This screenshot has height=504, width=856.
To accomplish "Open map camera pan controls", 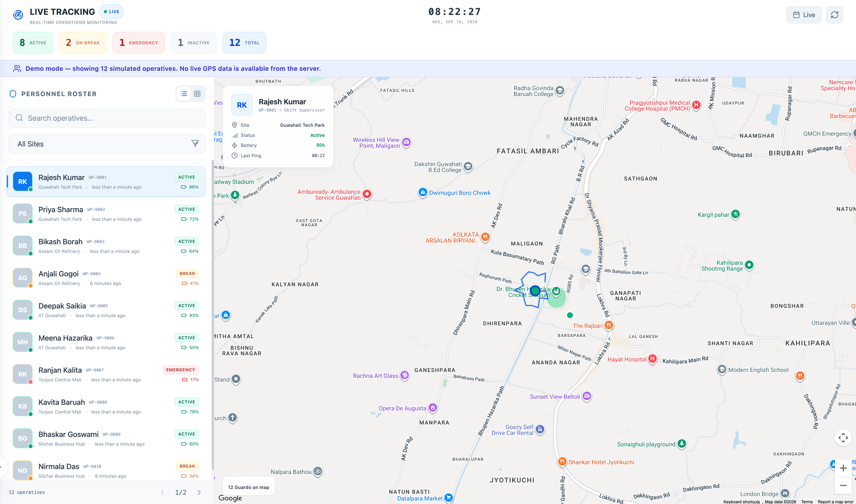I will click(843, 438).
